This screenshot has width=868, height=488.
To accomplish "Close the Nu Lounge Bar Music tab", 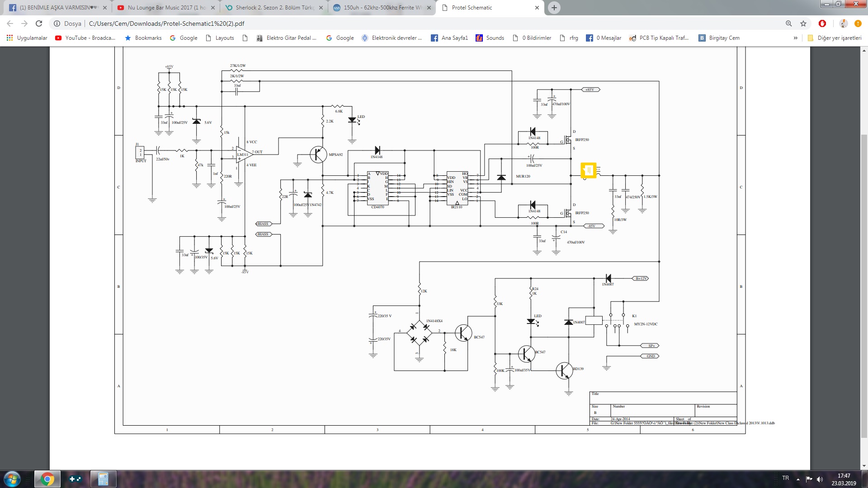I will (x=213, y=8).
